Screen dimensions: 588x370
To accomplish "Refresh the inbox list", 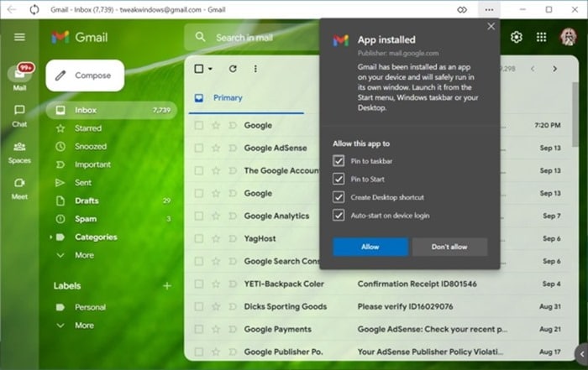I will coord(233,69).
